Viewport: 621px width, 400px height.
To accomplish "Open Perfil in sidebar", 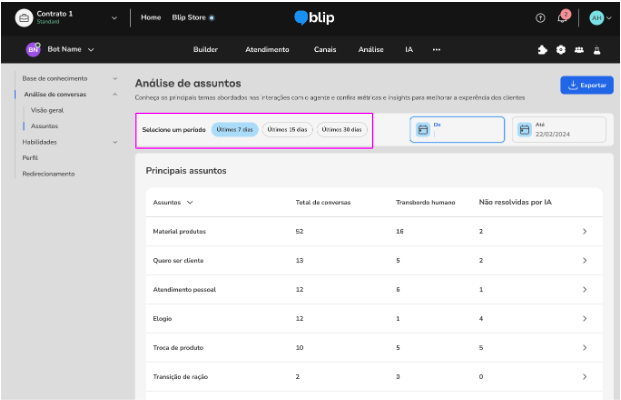I will pos(30,158).
